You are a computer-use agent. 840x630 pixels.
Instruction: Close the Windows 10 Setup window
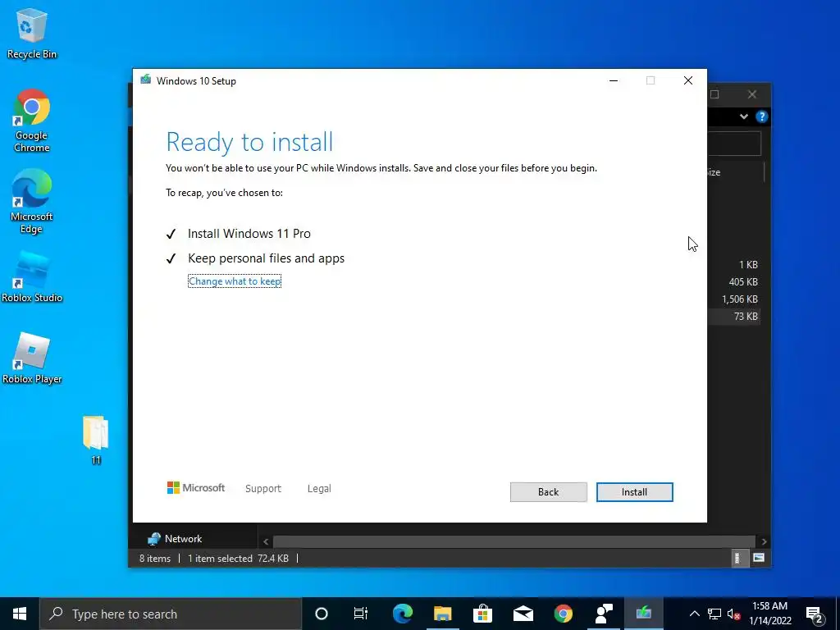(x=688, y=80)
